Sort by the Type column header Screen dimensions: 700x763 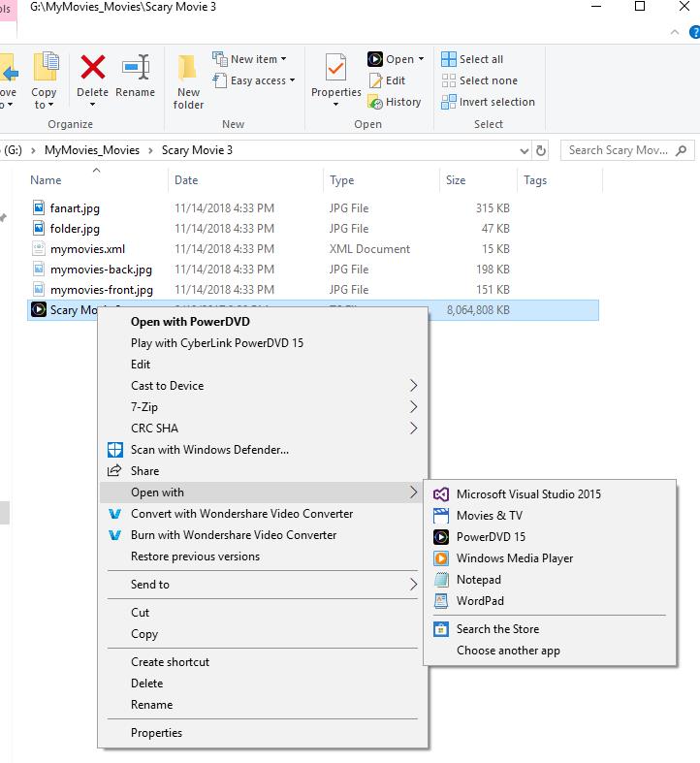(x=382, y=180)
